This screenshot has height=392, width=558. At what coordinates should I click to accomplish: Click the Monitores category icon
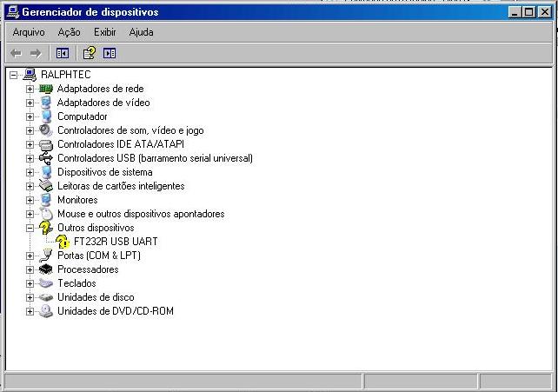click(46, 200)
